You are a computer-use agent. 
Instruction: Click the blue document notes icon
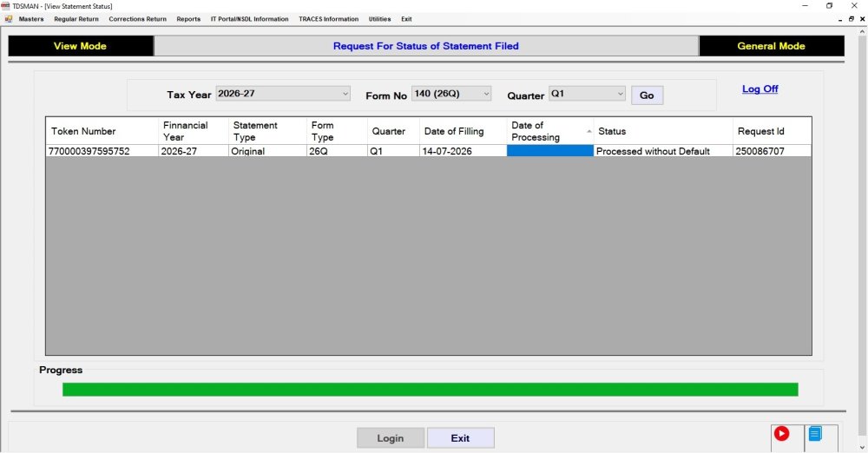coord(815,433)
